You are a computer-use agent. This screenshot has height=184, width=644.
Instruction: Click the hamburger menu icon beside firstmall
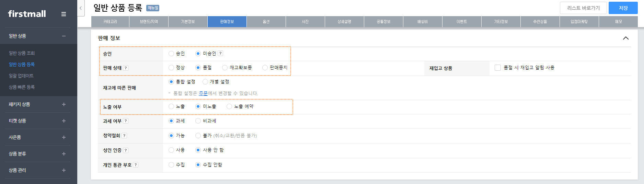[x=64, y=14]
